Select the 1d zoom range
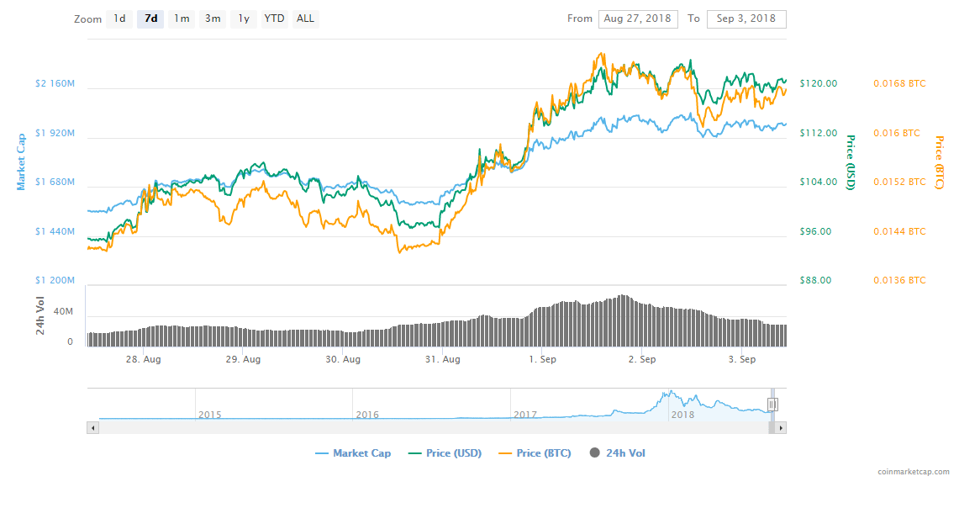The width and height of the screenshot is (980, 508). 119,19
